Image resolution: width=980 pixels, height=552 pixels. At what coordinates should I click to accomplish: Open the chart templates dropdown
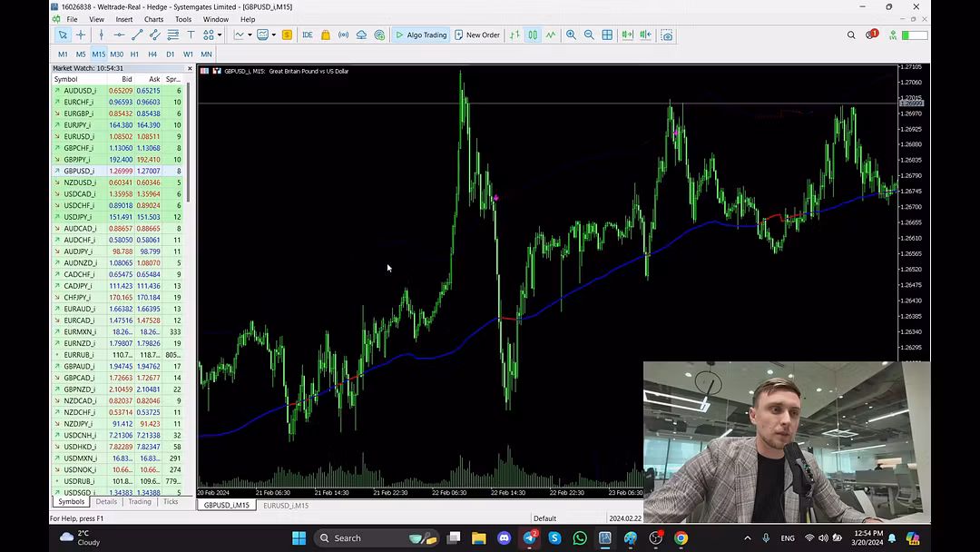274,35
